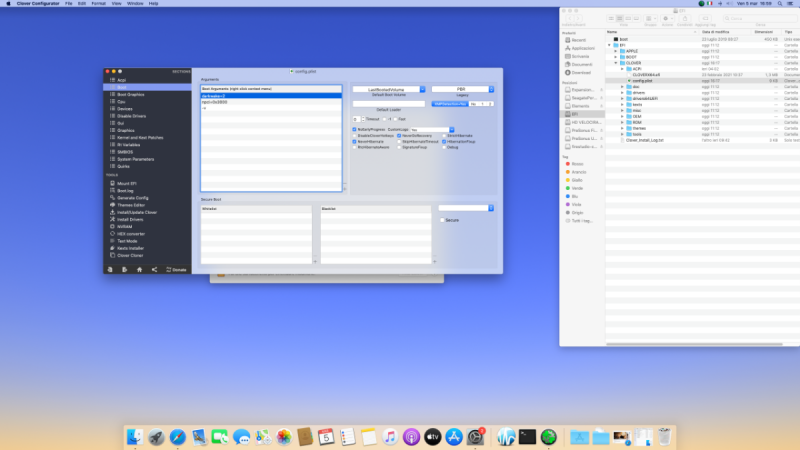Open Mount EFI tool in sidebar

[128, 184]
